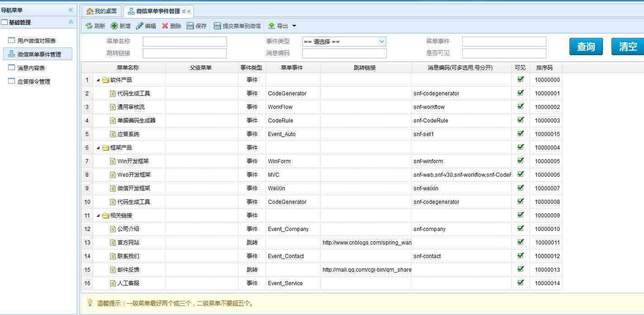Open 应答指令管理 in sidebar

[34, 81]
